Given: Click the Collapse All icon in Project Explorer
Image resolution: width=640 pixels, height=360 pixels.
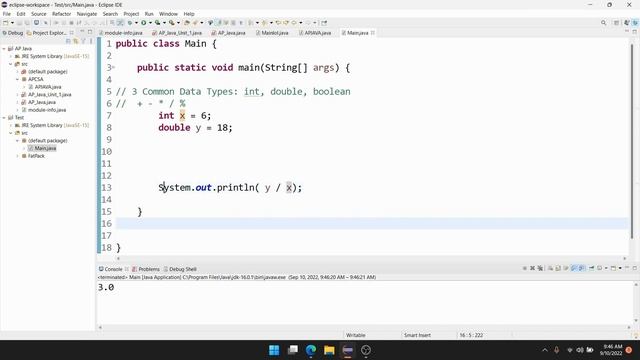Looking at the screenshot, I should pyautogui.click(x=68, y=41).
